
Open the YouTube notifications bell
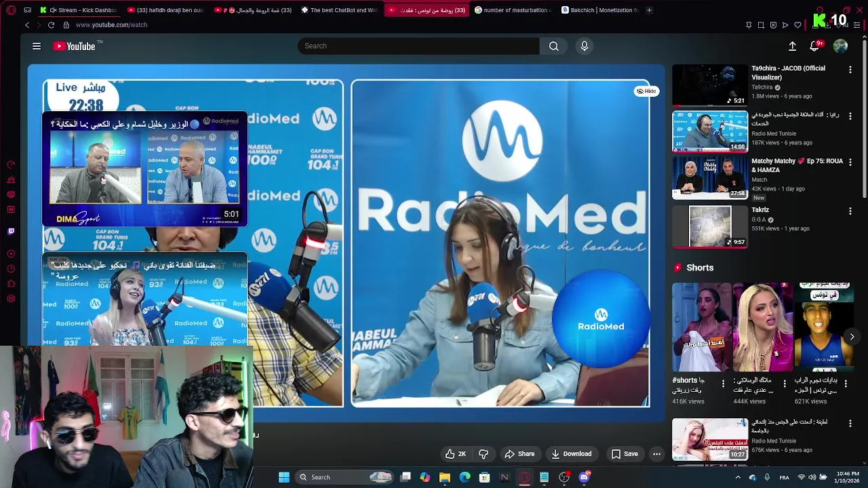tap(814, 46)
